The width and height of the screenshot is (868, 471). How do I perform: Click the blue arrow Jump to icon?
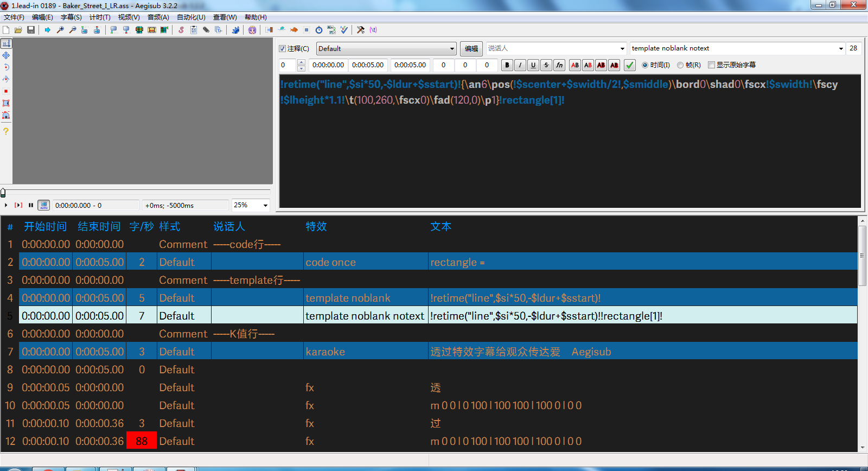pyautogui.click(x=48, y=30)
